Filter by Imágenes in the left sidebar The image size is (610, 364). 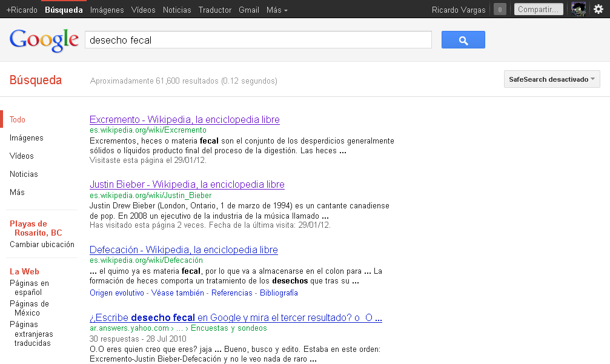[x=27, y=137]
